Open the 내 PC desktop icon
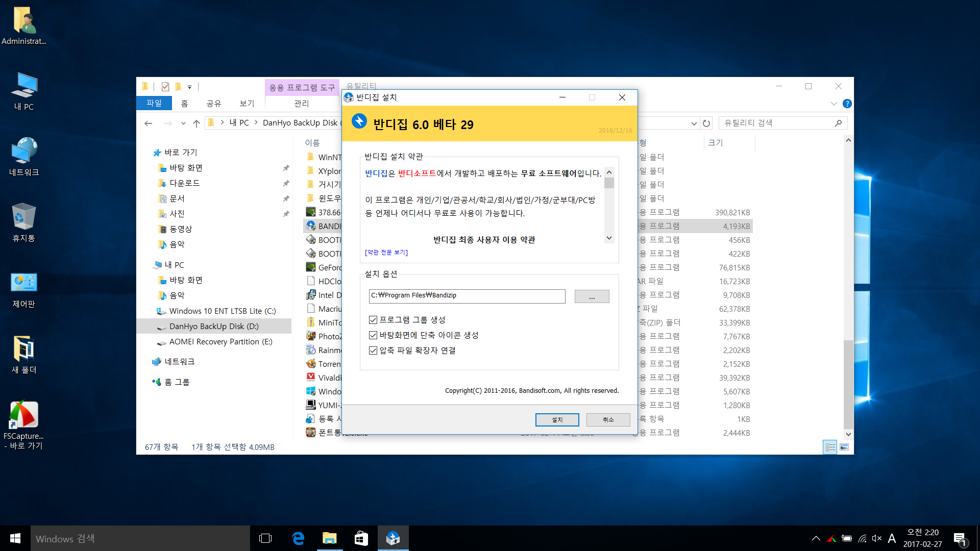This screenshot has width=980, height=551. (x=24, y=92)
